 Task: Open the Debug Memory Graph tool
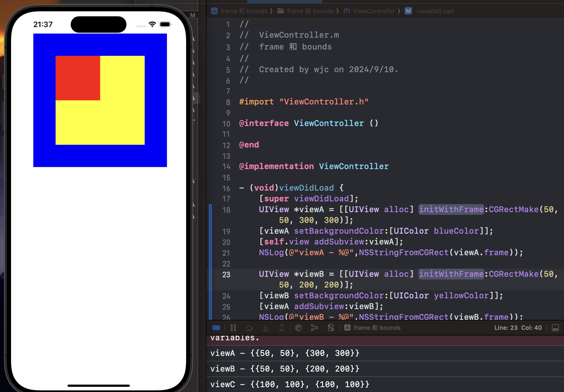314,328
